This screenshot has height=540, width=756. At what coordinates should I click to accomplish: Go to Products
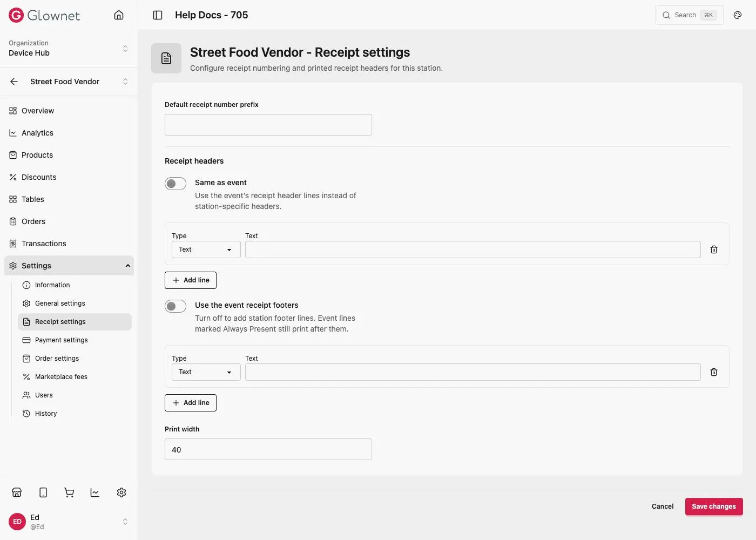(x=69, y=155)
